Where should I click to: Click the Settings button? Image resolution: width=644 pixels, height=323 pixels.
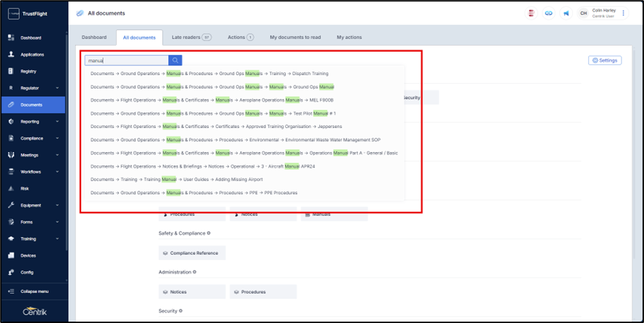coord(604,60)
